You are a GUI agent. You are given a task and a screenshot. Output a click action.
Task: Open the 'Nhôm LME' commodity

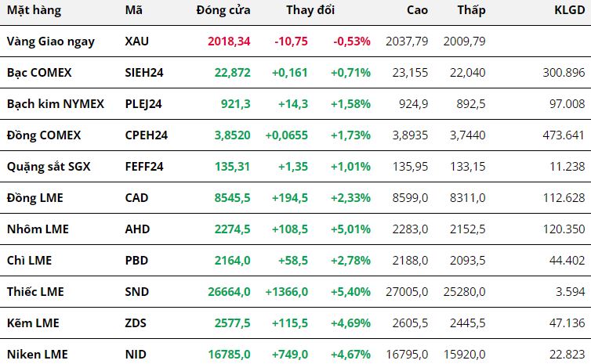point(37,229)
